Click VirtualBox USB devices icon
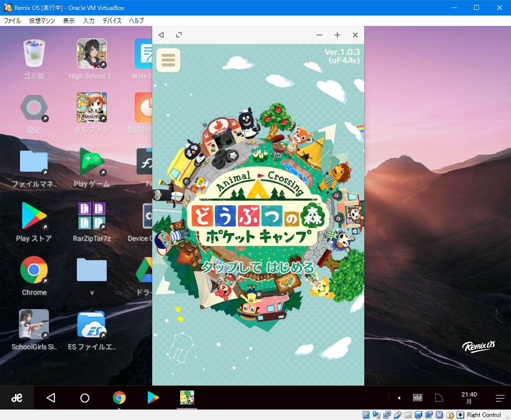 [397, 415]
